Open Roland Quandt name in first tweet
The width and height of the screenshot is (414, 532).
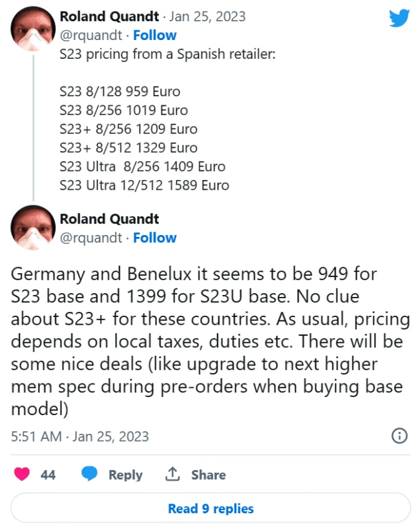109,16
